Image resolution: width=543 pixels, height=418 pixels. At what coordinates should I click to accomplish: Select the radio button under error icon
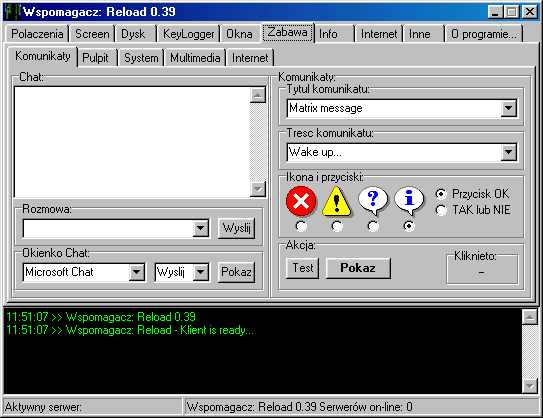301,226
